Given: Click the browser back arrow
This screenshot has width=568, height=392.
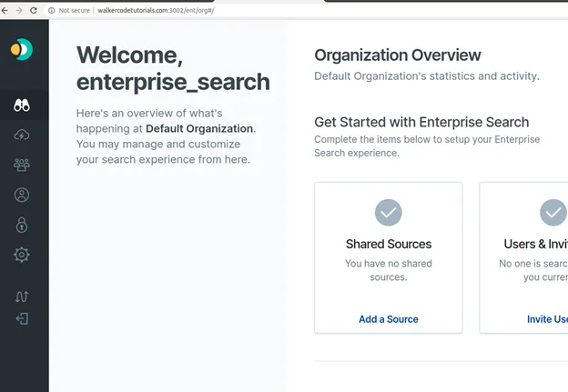Looking at the screenshot, I should pyautogui.click(x=5, y=11).
